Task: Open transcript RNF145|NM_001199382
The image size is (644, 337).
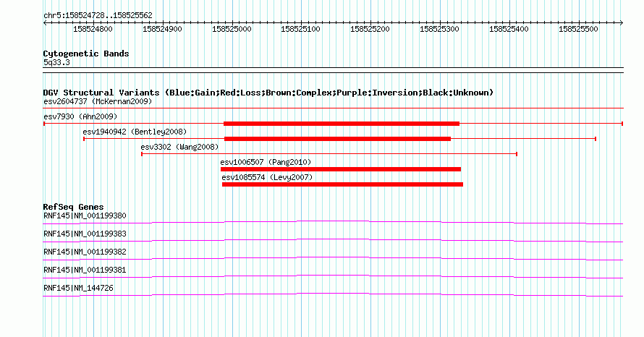Action: [85, 252]
